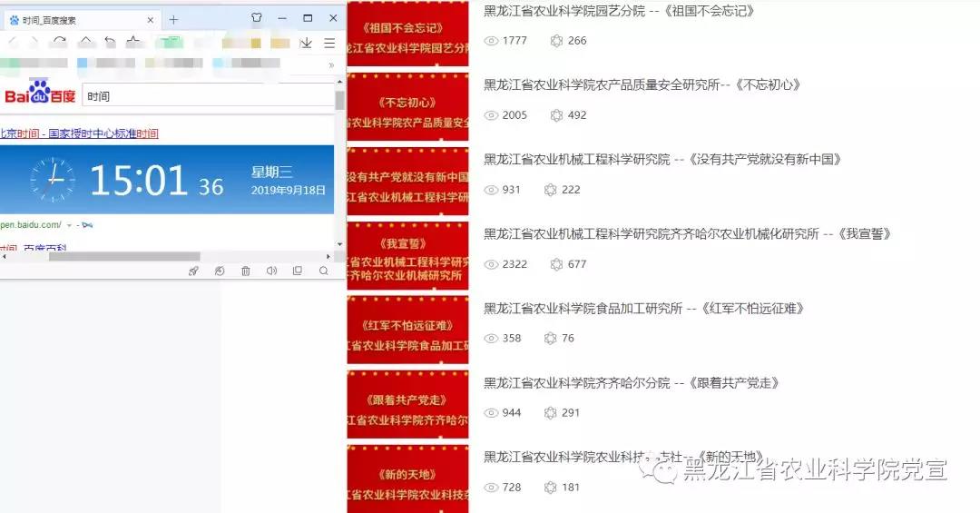Click the browser skin (shirt) icon
Image resolution: width=980 pixels, height=513 pixels.
coord(257,18)
